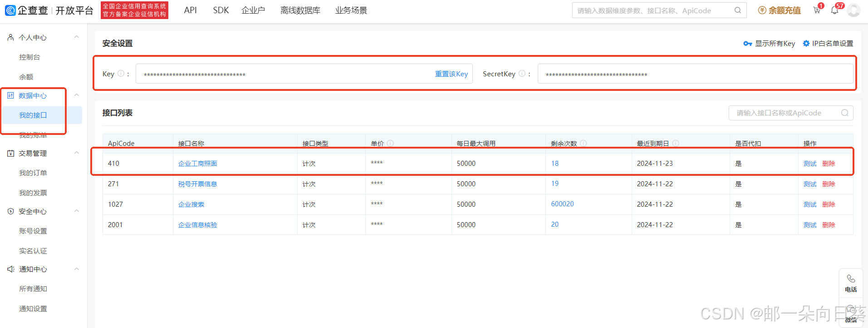Click remaining count 18 link

(x=555, y=164)
